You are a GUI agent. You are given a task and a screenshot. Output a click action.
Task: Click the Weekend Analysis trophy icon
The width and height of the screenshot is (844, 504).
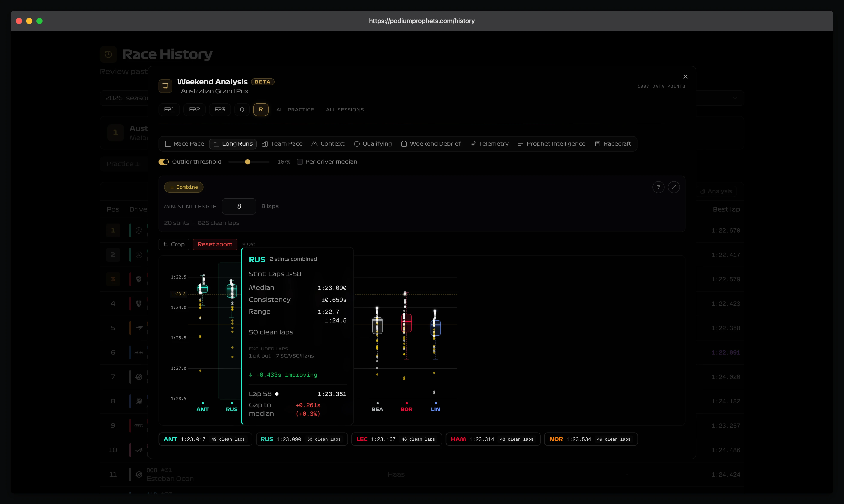(x=165, y=86)
